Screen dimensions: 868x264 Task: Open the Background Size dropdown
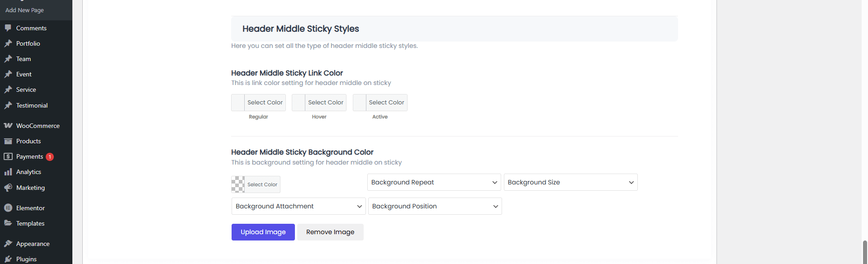[x=570, y=182]
